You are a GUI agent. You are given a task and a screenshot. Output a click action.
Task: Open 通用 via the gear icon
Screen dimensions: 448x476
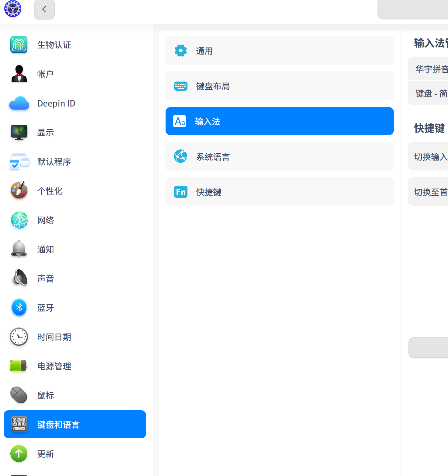[181, 51]
